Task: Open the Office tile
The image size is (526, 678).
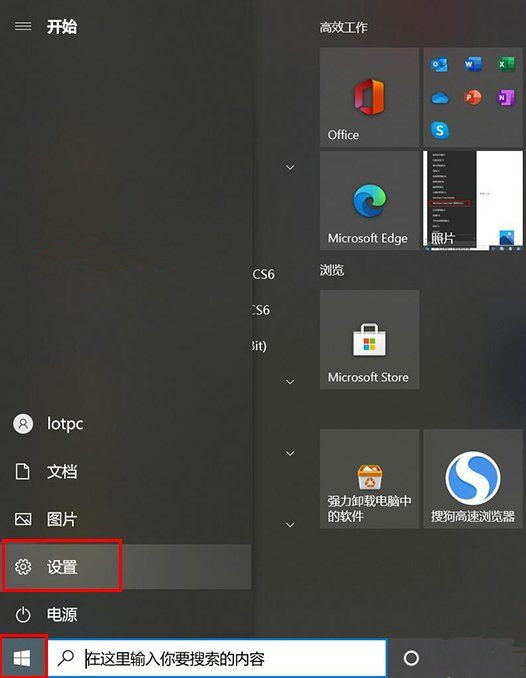Action: [x=369, y=97]
